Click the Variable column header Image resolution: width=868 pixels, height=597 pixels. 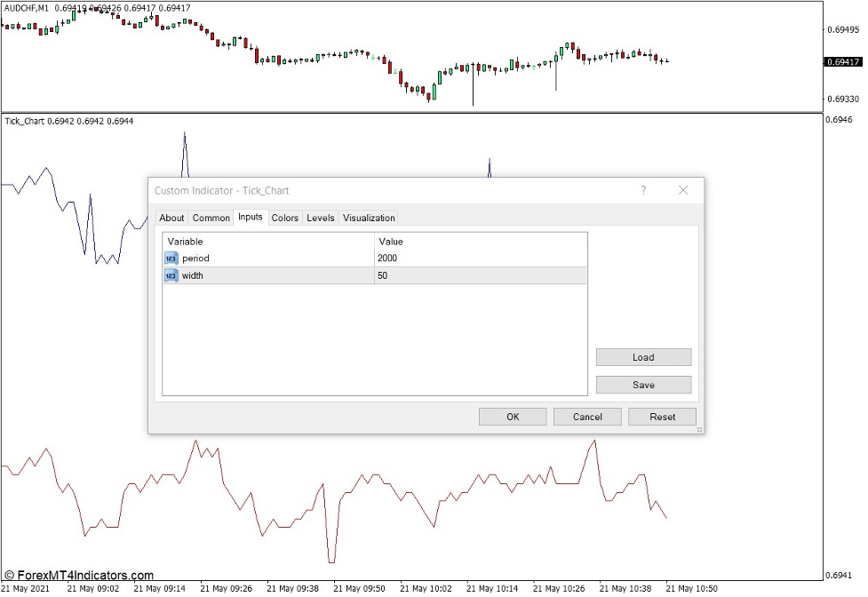pos(267,242)
